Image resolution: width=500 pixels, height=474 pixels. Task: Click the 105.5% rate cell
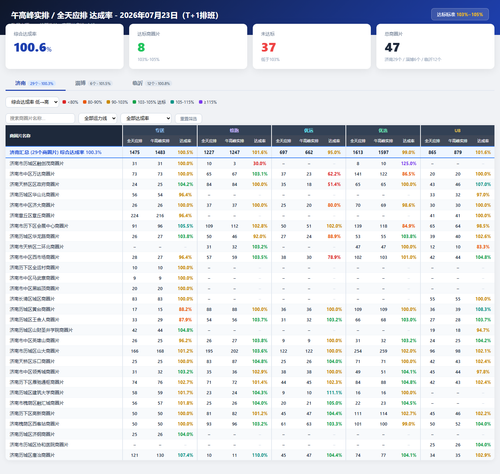[185, 226]
